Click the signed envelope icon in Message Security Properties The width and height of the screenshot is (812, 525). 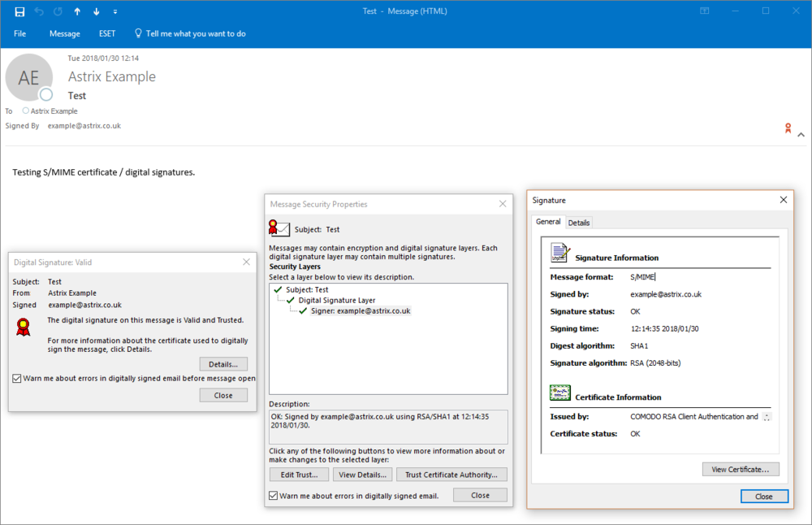279,228
